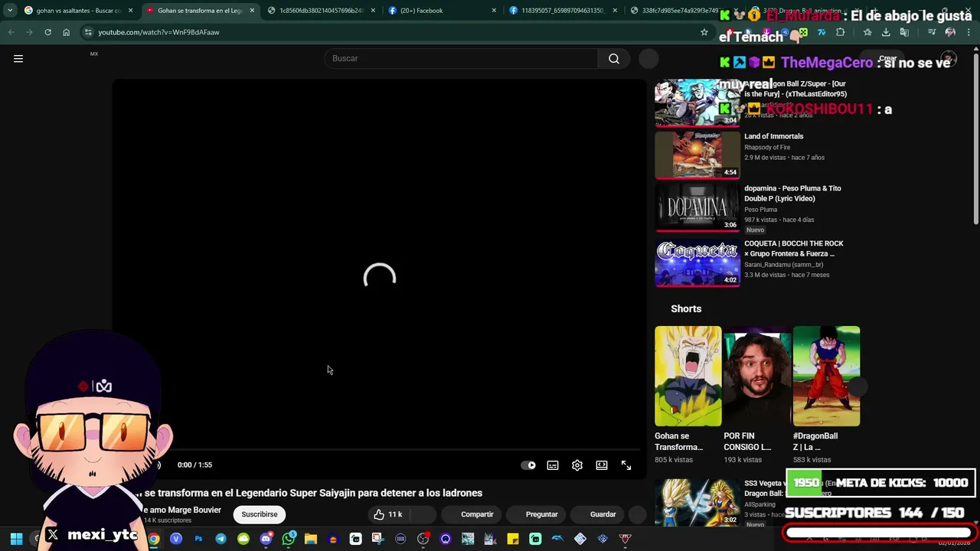Image resolution: width=980 pixels, height=551 pixels.
Task: Bookmark this page with the star
Action: pyautogui.click(x=704, y=32)
